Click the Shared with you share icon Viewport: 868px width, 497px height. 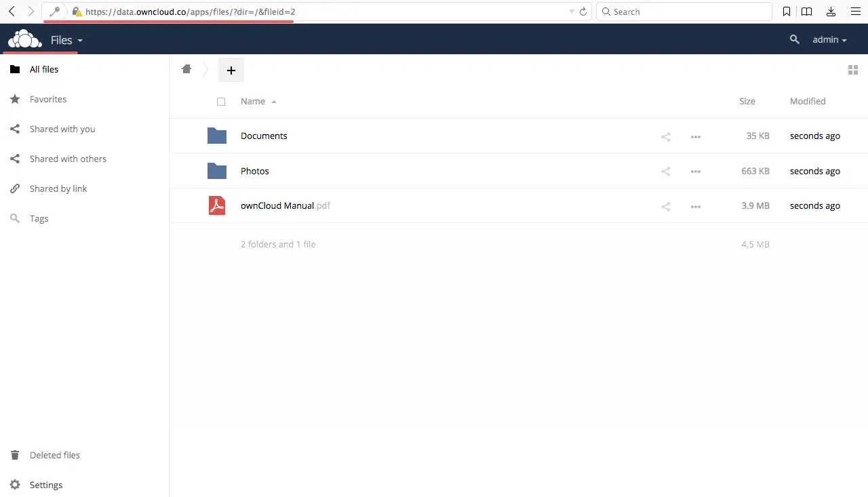coord(15,129)
